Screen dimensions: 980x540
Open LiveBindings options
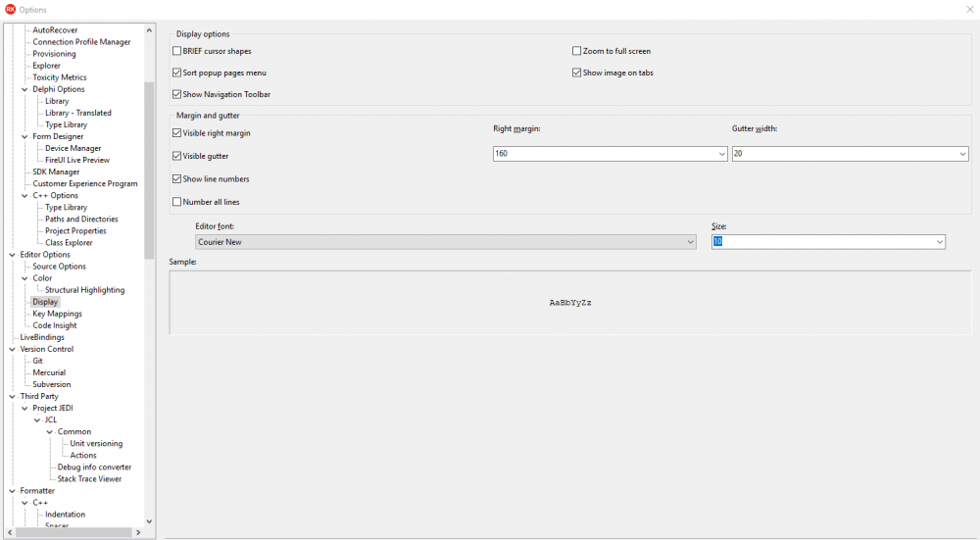42,337
